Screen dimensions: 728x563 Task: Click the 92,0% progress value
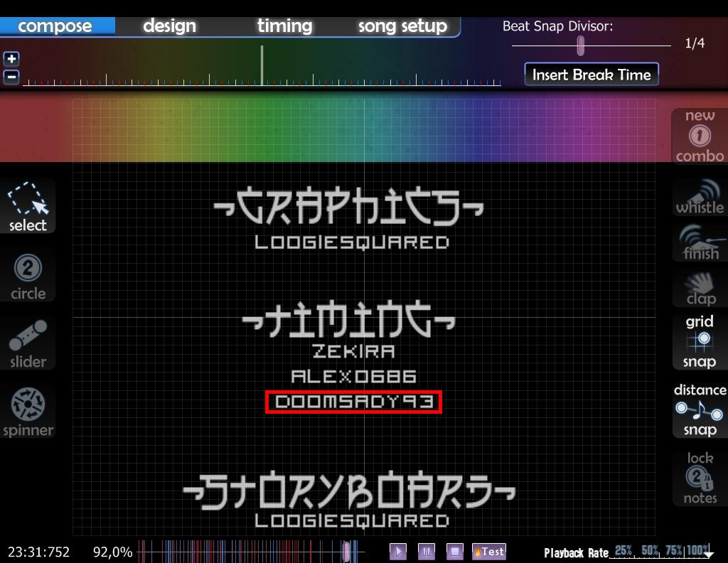click(113, 552)
